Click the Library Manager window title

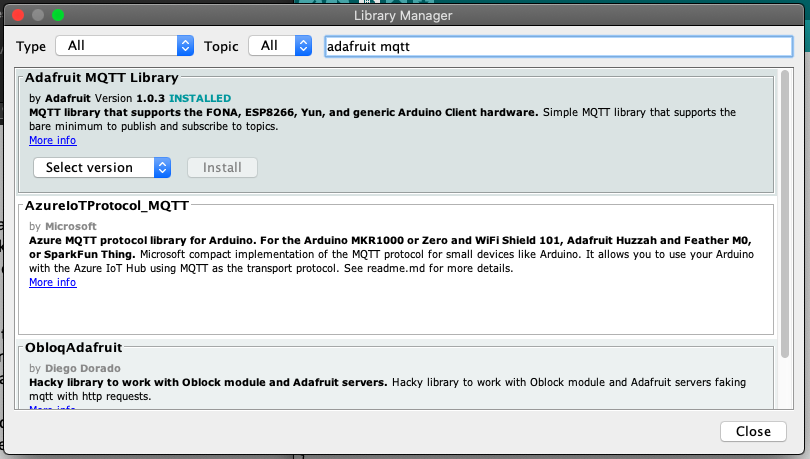coord(403,15)
